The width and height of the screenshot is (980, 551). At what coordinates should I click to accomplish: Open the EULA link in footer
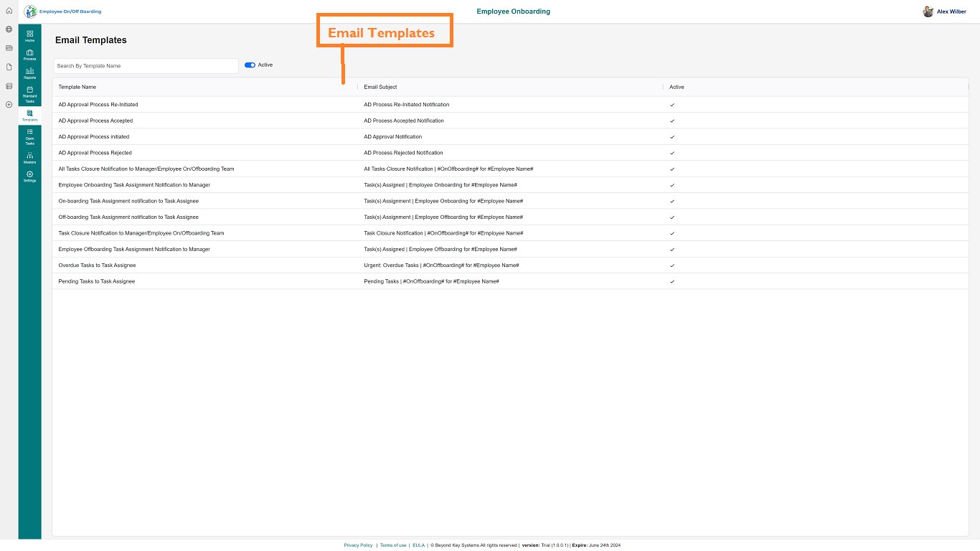(x=418, y=545)
